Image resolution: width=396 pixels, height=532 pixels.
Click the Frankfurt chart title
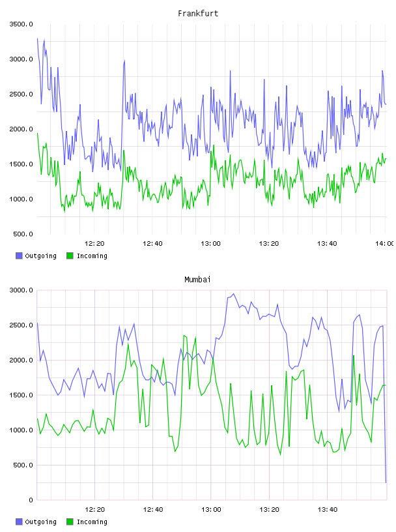[198, 14]
